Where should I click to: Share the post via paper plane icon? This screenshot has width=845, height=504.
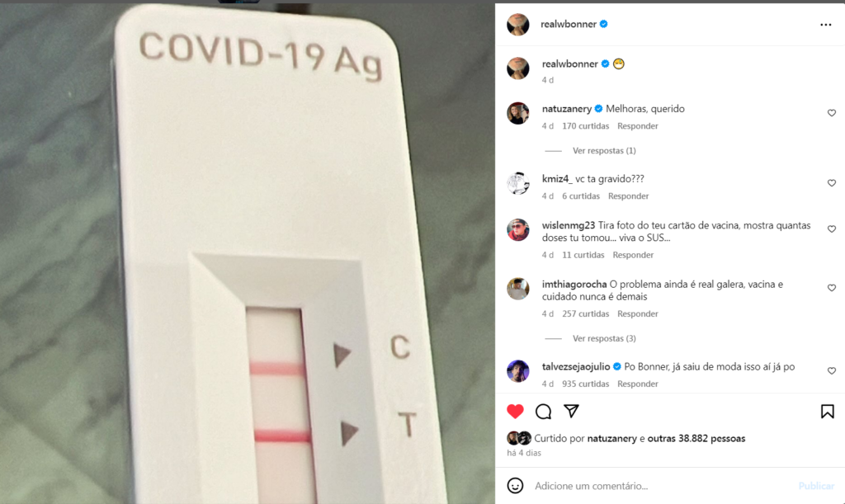click(x=571, y=412)
